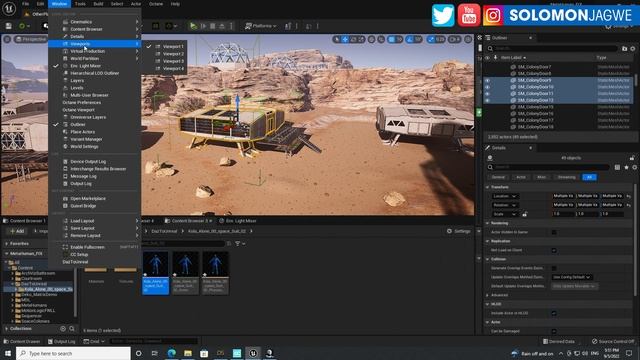Open the Rotation dropdown in Transform

[x=505, y=205]
